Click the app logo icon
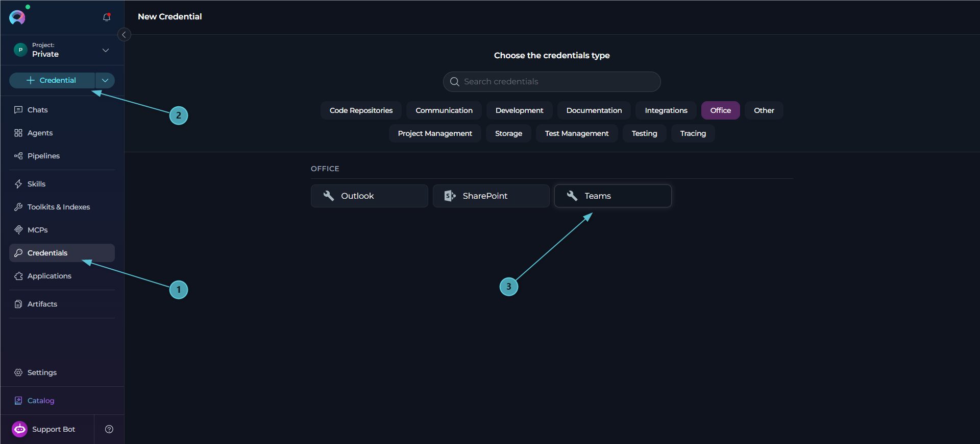This screenshot has height=444, width=980. [17, 17]
